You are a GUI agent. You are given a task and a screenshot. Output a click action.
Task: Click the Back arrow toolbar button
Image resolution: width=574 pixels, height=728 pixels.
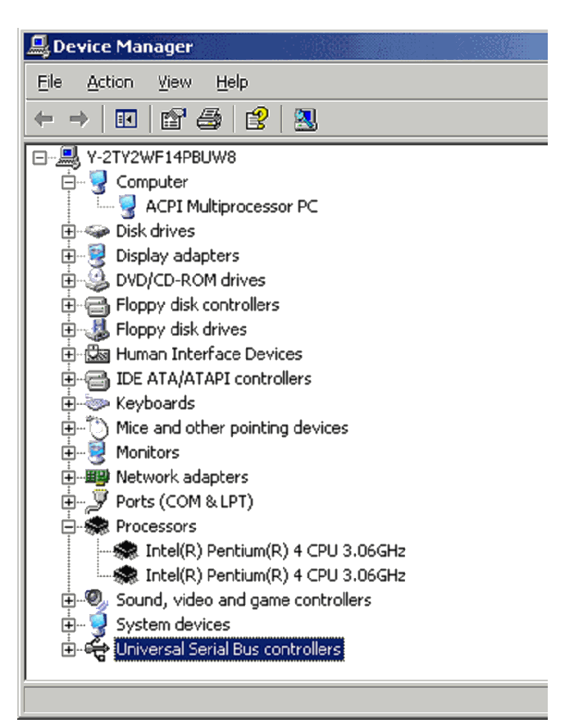tap(44, 120)
